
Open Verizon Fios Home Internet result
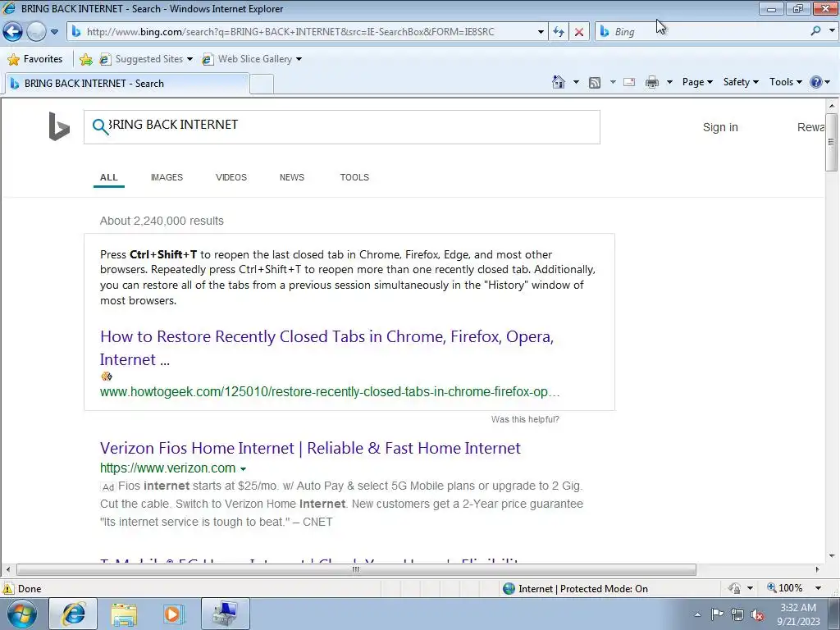point(310,448)
